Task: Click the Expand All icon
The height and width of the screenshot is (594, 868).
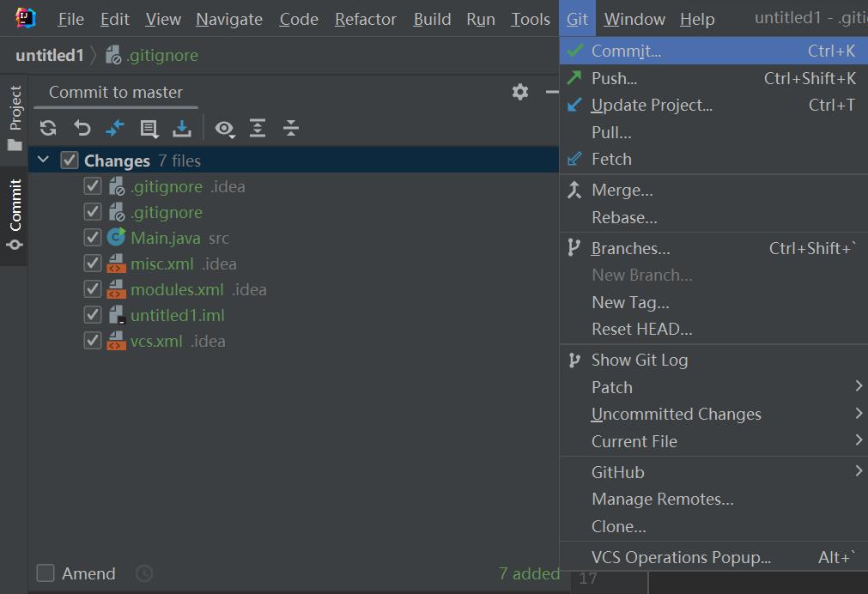Action: [x=258, y=129]
